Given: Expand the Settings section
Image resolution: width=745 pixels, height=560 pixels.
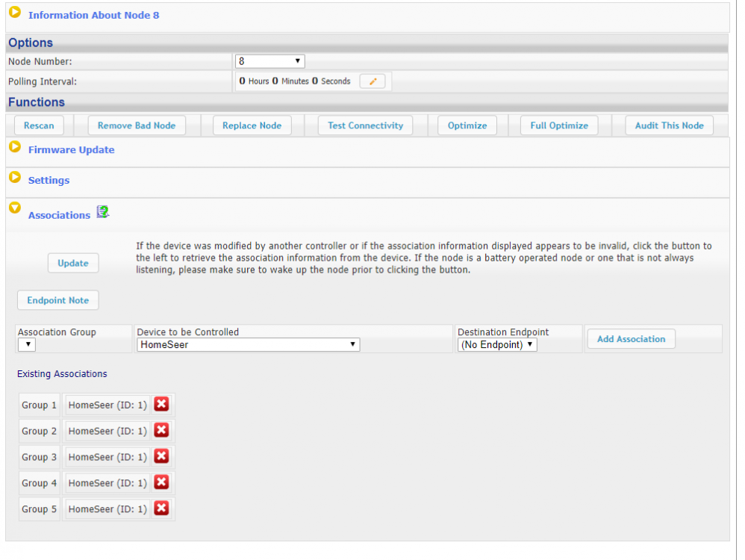Looking at the screenshot, I should [x=15, y=178].
